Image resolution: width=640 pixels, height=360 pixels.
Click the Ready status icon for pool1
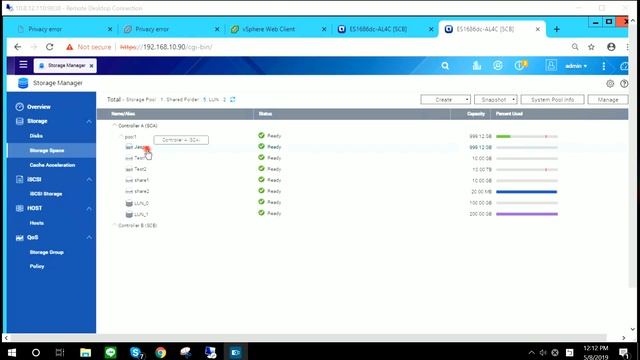click(261, 136)
